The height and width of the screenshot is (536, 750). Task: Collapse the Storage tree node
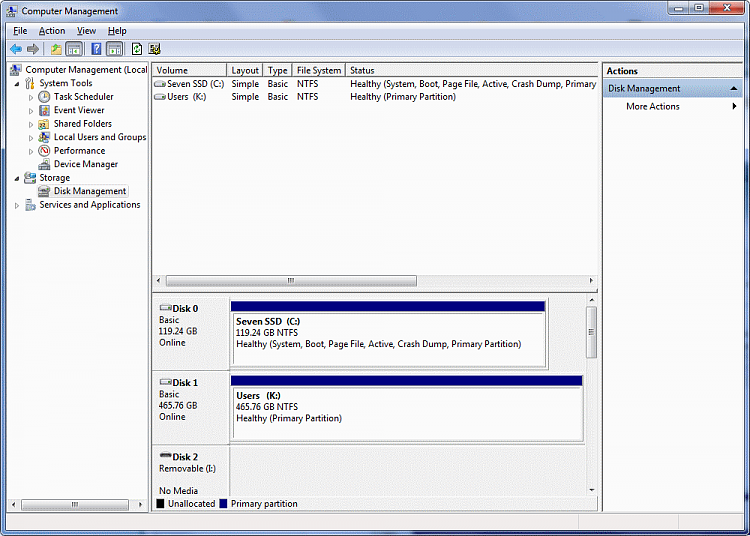tap(17, 178)
